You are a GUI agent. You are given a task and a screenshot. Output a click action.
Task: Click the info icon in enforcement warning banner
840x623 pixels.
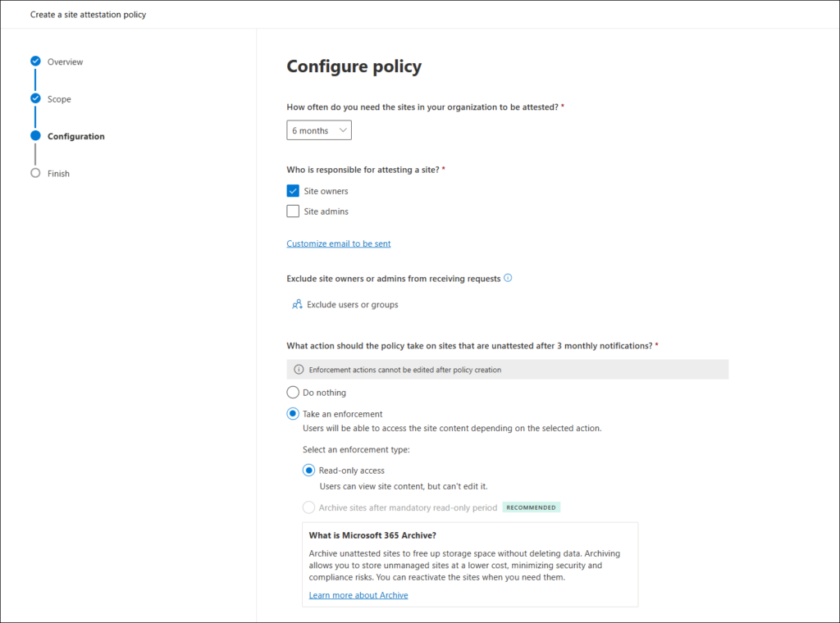point(299,370)
